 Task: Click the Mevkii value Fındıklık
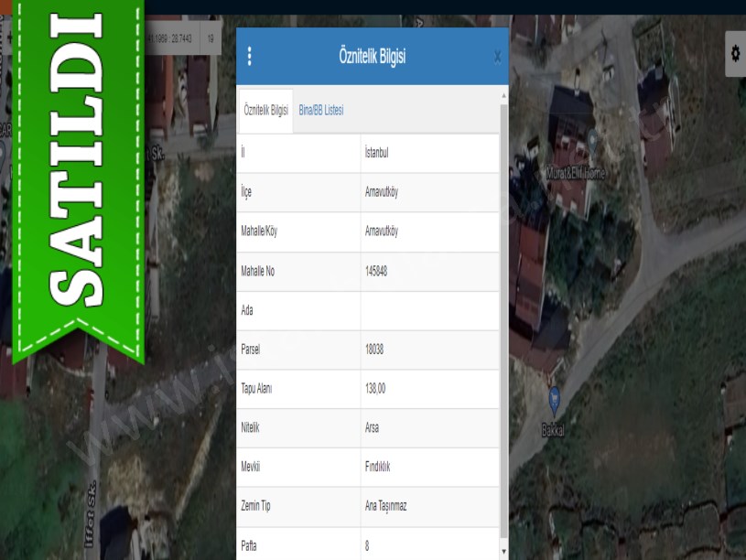pos(377,467)
